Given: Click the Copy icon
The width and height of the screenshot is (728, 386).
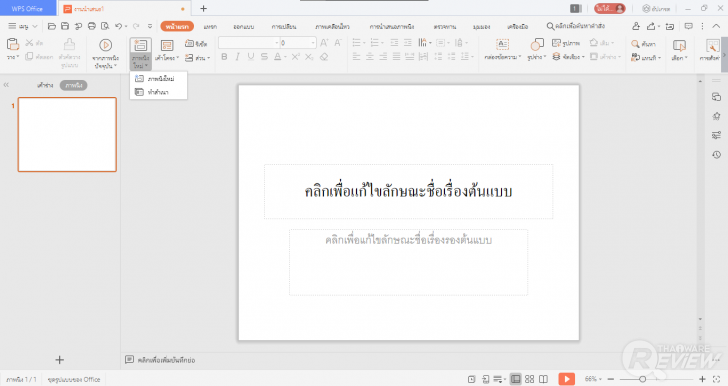Looking at the screenshot, I should (29, 56).
